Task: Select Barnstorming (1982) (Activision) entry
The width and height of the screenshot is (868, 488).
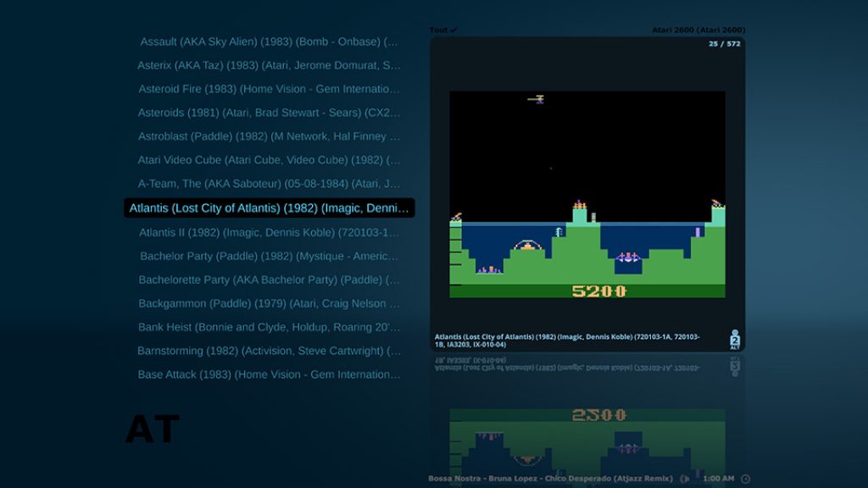Action: [269, 351]
